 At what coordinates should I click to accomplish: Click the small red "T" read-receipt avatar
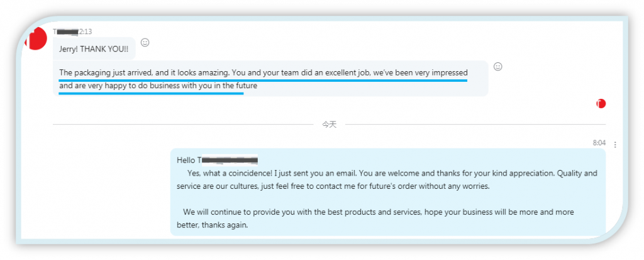(x=601, y=104)
